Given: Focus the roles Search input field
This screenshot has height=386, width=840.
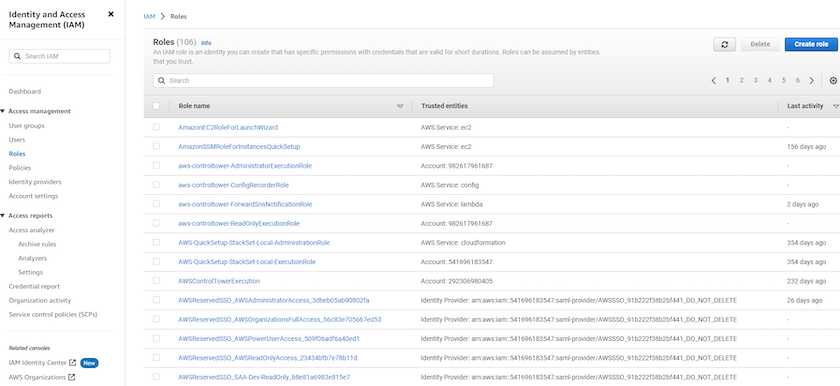Looking at the screenshot, I should pyautogui.click(x=324, y=81).
